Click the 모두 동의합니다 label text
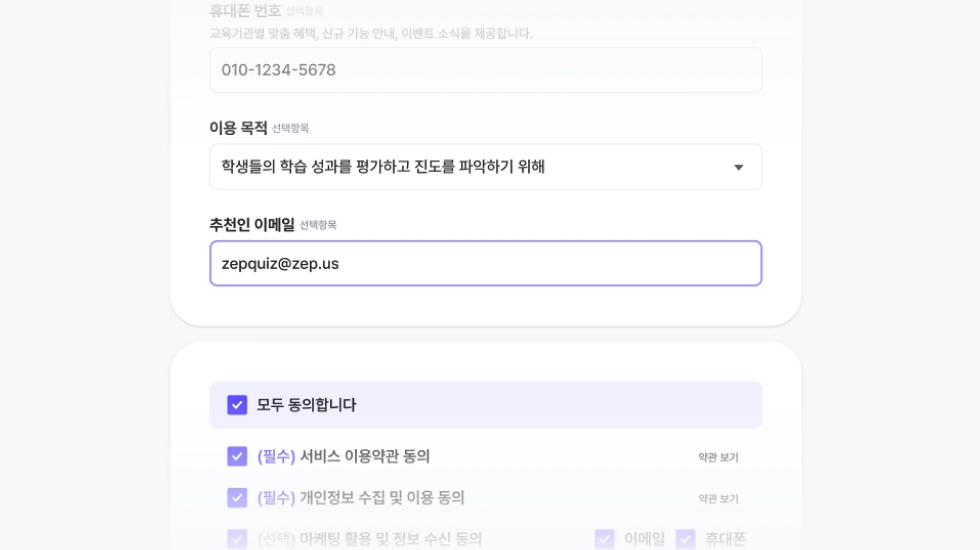 [x=306, y=405]
